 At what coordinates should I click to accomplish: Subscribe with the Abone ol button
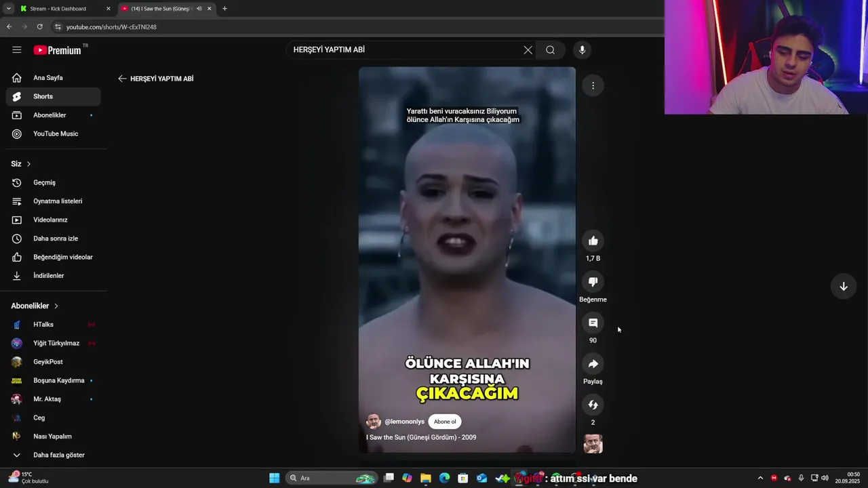(x=445, y=422)
